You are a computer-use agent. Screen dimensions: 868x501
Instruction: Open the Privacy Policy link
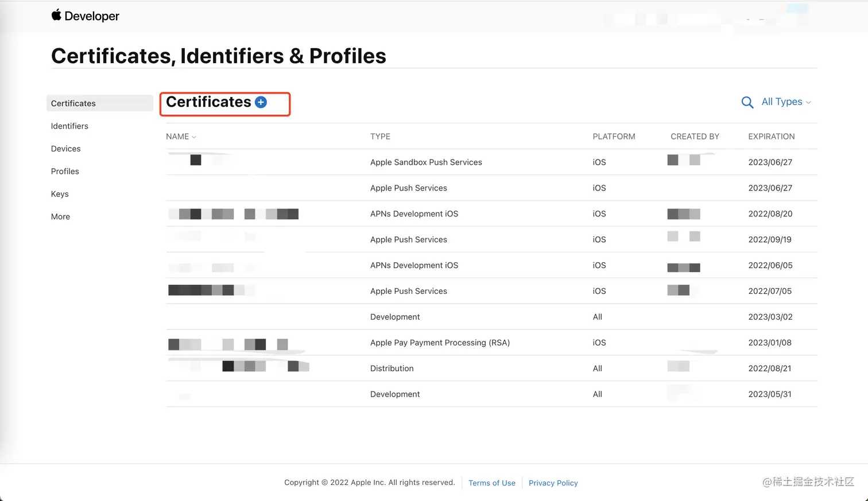coord(553,483)
